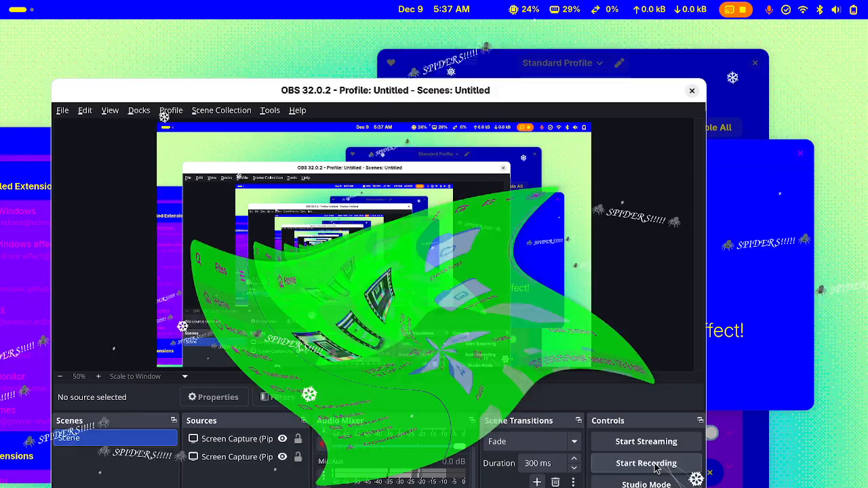This screenshot has width=868, height=488.
Task: Click the download speed 0.0 kB indicator
Action: pyautogui.click(x=690, y=9)
